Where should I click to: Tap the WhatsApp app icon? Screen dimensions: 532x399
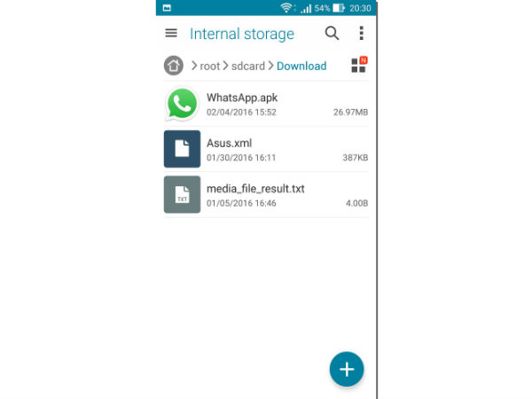[x=182, y=104]
